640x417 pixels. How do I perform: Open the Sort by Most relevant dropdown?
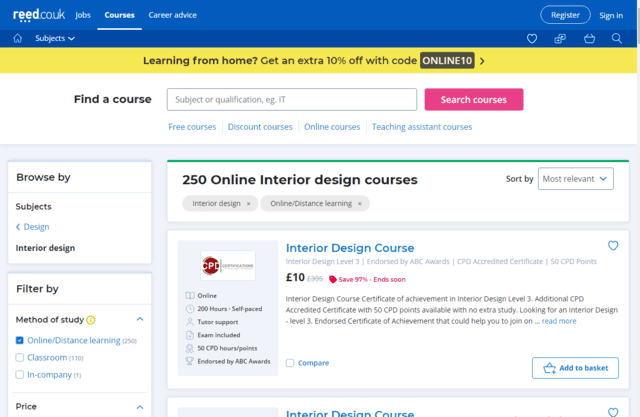click(576, 179)
